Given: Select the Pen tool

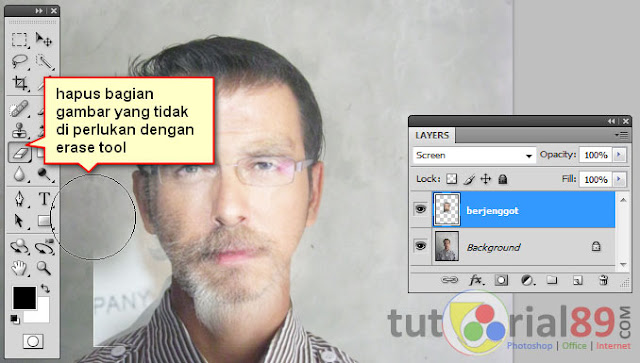Looking at the screenshot, I should 19,199.
